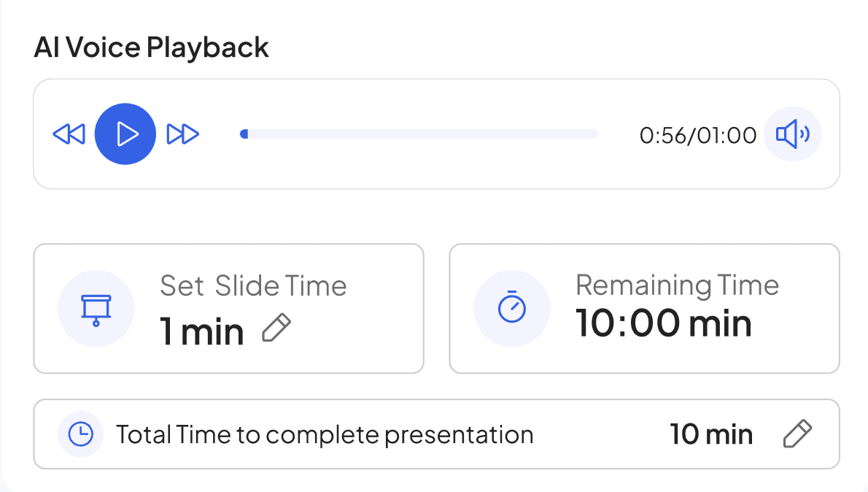868x492 pixels.
Task: Mute audio using the speaker icon
Action: point(793,134)
